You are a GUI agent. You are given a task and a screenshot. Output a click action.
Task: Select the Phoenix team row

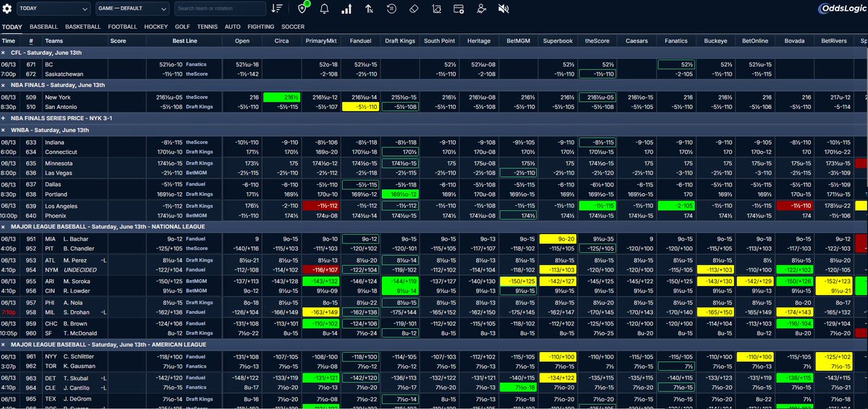click(x=56, y=215)
